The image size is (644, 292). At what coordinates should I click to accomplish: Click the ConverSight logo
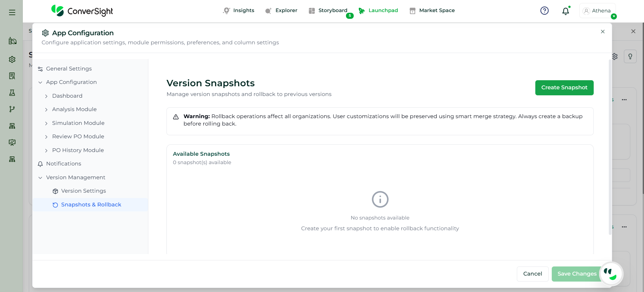click(82, 11)
